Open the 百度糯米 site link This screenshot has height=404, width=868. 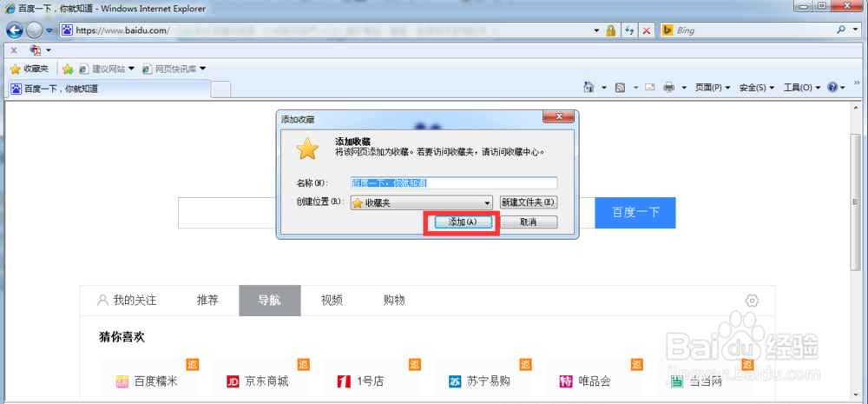tap(147, 381)
